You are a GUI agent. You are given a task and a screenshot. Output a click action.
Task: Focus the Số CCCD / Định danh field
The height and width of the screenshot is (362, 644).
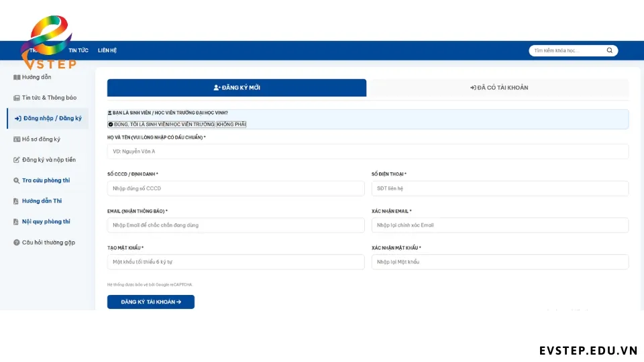point(235,188)
